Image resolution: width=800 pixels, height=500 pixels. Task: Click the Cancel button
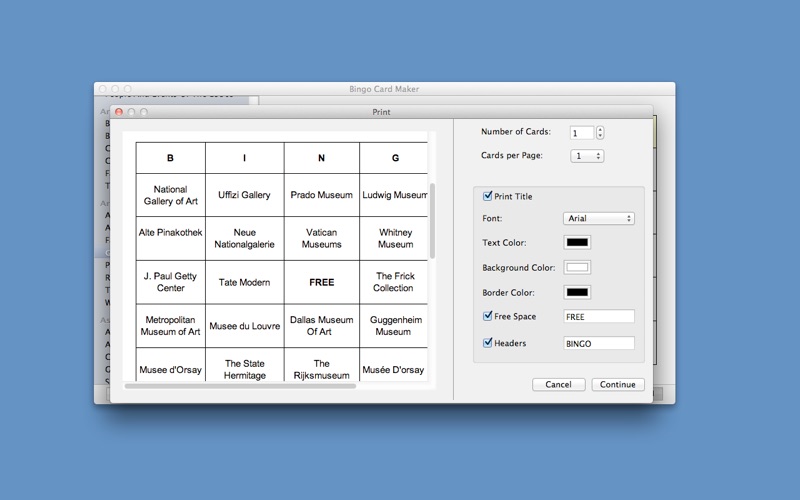[x=558, y=385]
